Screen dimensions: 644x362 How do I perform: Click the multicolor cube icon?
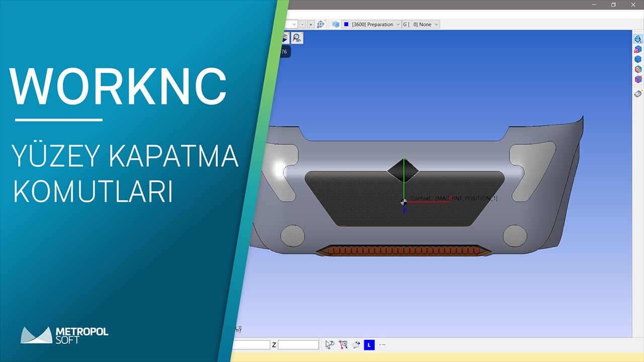coord(638,69)
